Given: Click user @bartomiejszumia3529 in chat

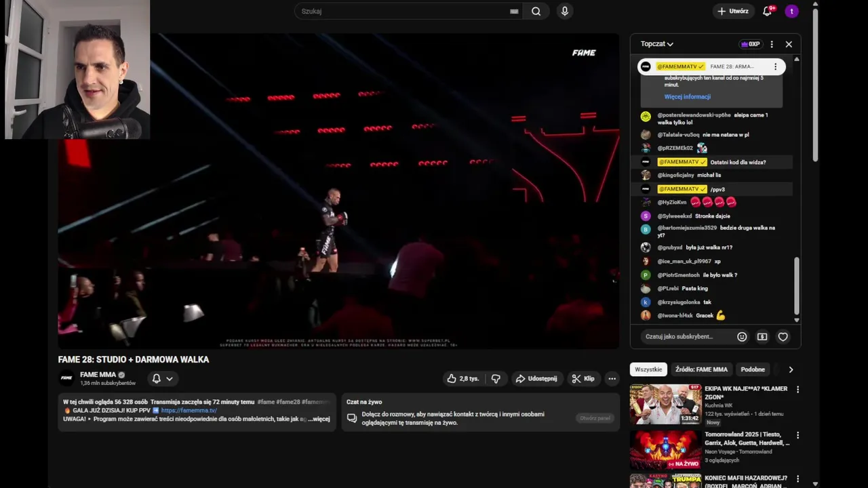Looking at the screenshot, I should (x=687, y=228).
